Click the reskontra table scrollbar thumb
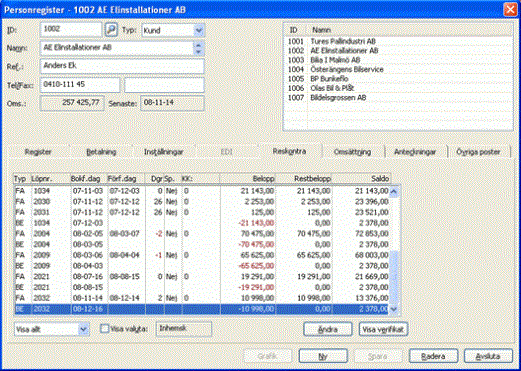Viewport: 521px width, 371px height. [x=394, y=277]
